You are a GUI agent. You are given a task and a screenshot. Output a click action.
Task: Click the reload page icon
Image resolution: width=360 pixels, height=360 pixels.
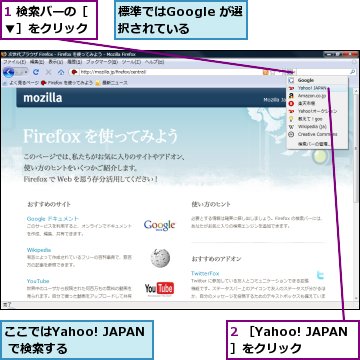36,72
